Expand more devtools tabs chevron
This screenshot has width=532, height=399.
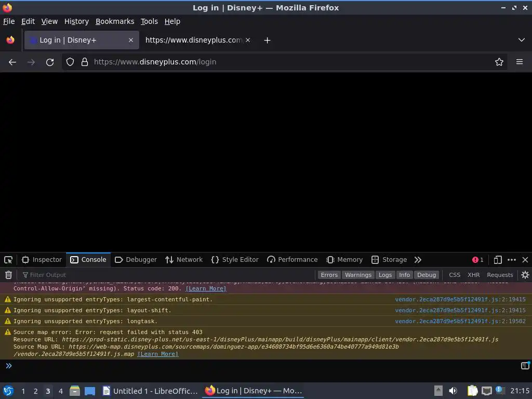418,260
